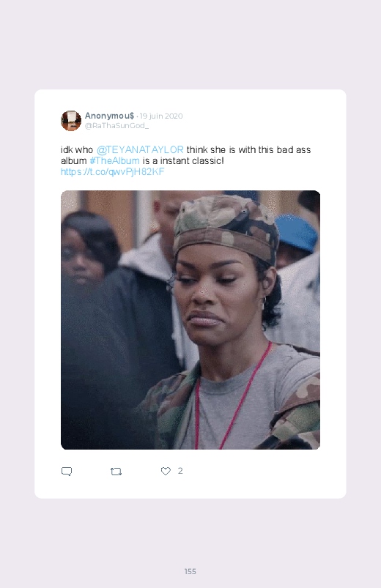Like the tweet with the heart icon
381x588 pixels.
coord(166,471)
